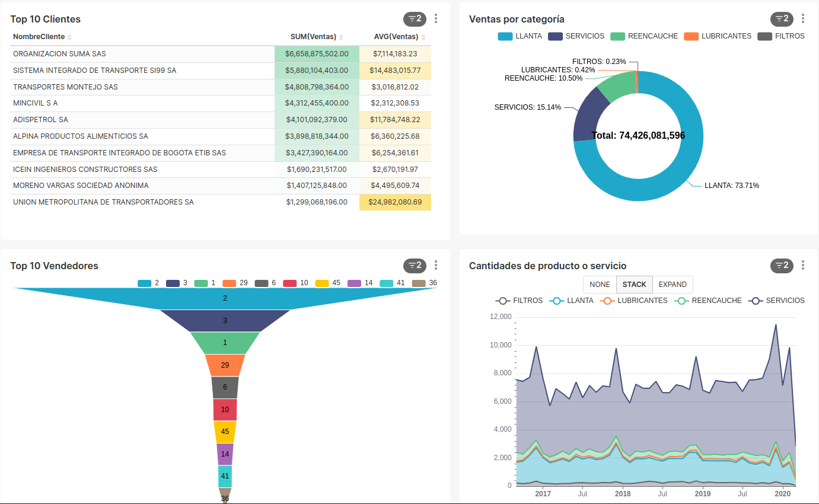Toggle FILTROS legend in donut chart

click(x=781, y=36)
